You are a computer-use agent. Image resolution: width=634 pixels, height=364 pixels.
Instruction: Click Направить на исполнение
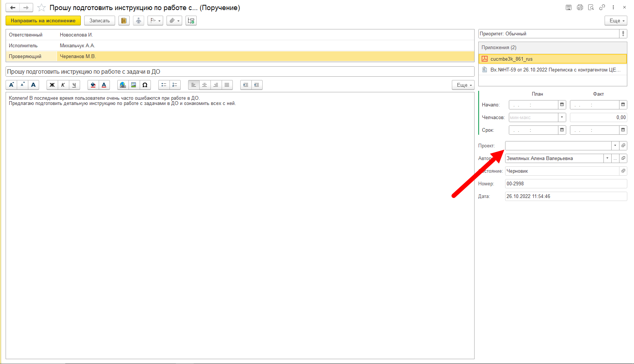click(x=43, y=21)
